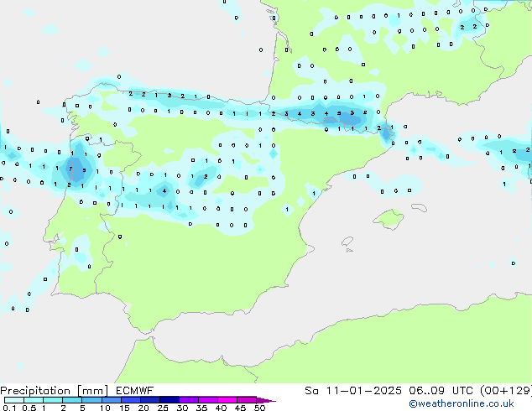The height and width of the screenshot is (411, 532).
Task: Click the '20' legend scale label
Action: coord(143,408)
